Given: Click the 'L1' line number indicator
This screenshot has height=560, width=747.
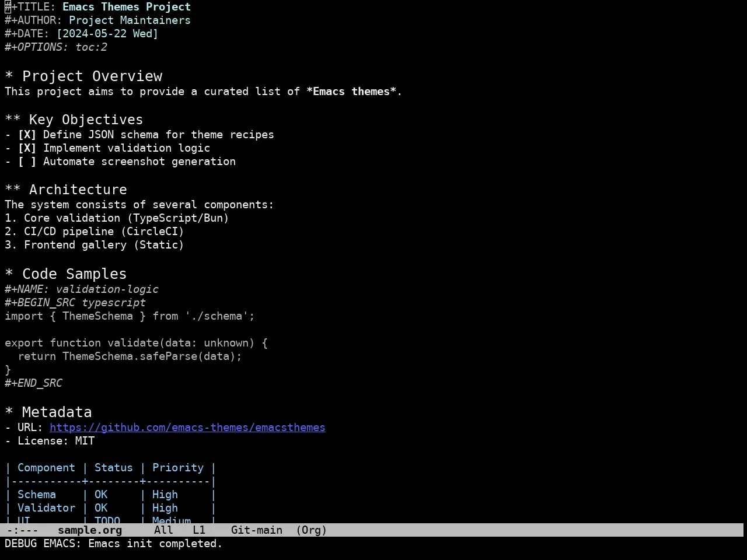Looking at the screenshot, I should point(199,530).
